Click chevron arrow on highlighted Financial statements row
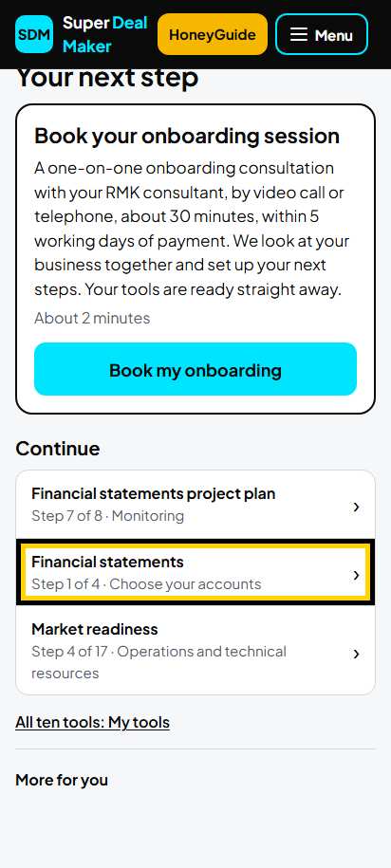Image resolution: width=391 pixels, height=868 pixels. [x=356, y=575]
